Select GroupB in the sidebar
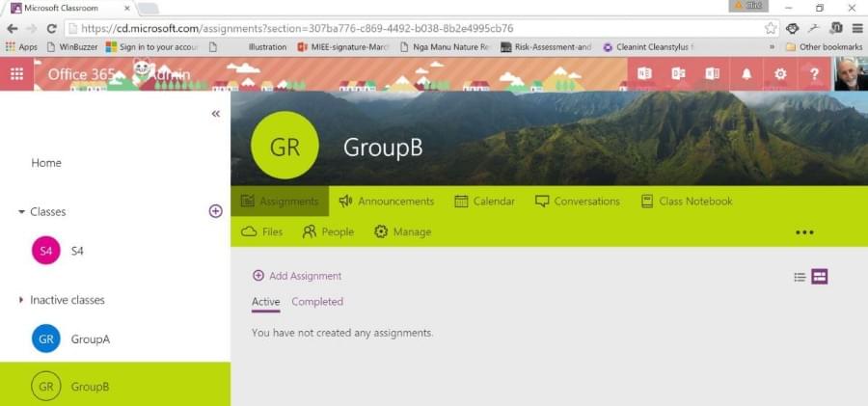 click(115, 385)
